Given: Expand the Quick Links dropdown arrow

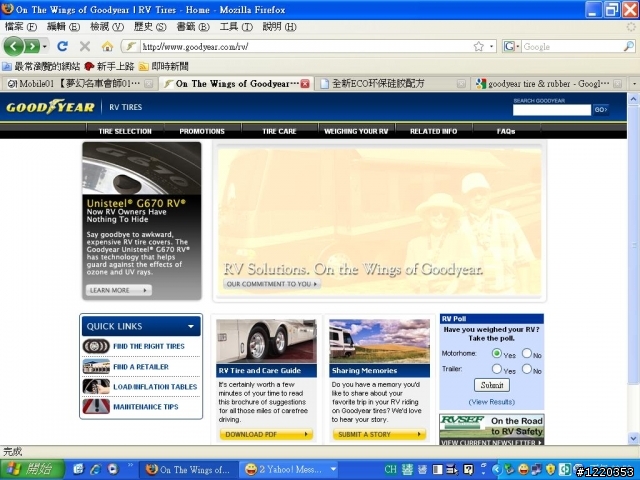Looking at the screenshot, I should tap(191, 327).
